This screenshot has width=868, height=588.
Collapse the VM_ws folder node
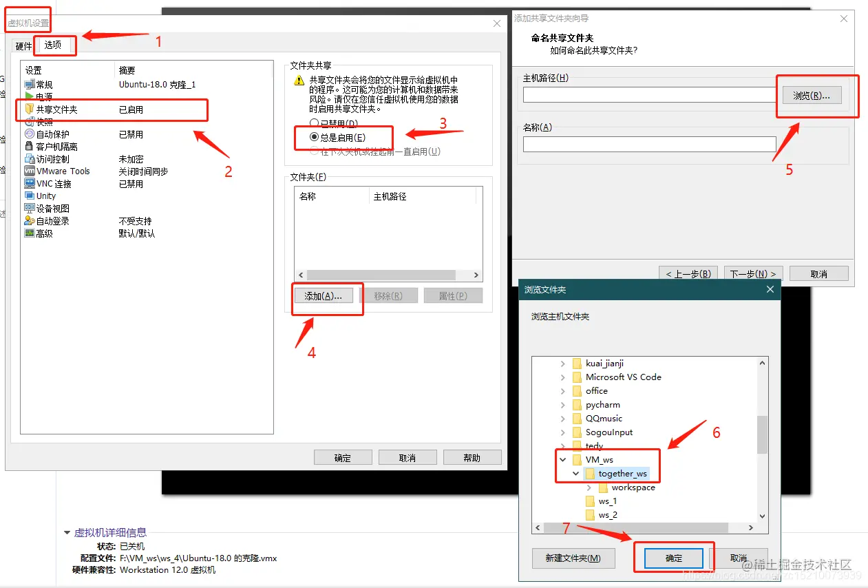coord(562,460)
